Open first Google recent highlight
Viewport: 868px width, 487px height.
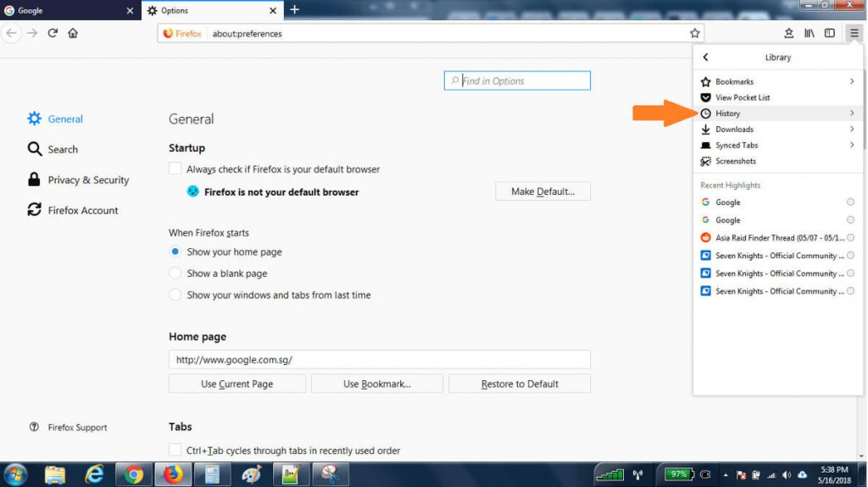click(x=778, y=202)
